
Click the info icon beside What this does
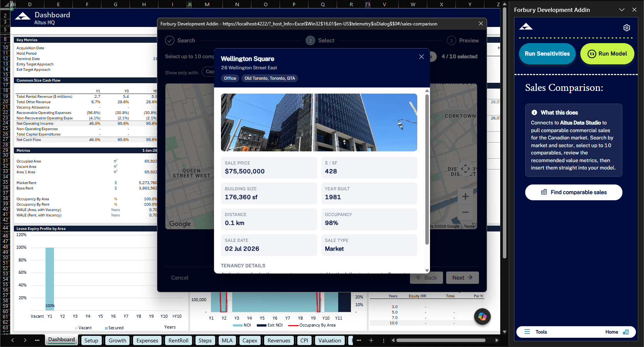tap(534, 112)
